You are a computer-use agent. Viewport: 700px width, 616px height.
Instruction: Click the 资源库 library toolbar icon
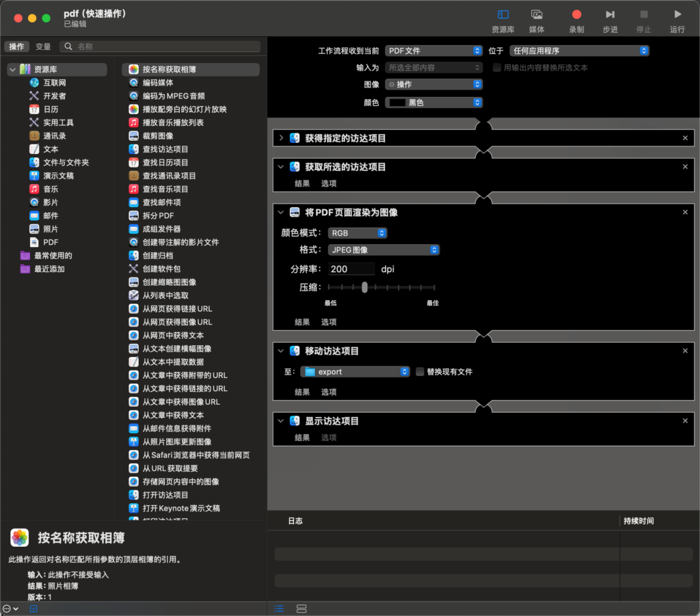pyautogui.click(x=502, y=14)
